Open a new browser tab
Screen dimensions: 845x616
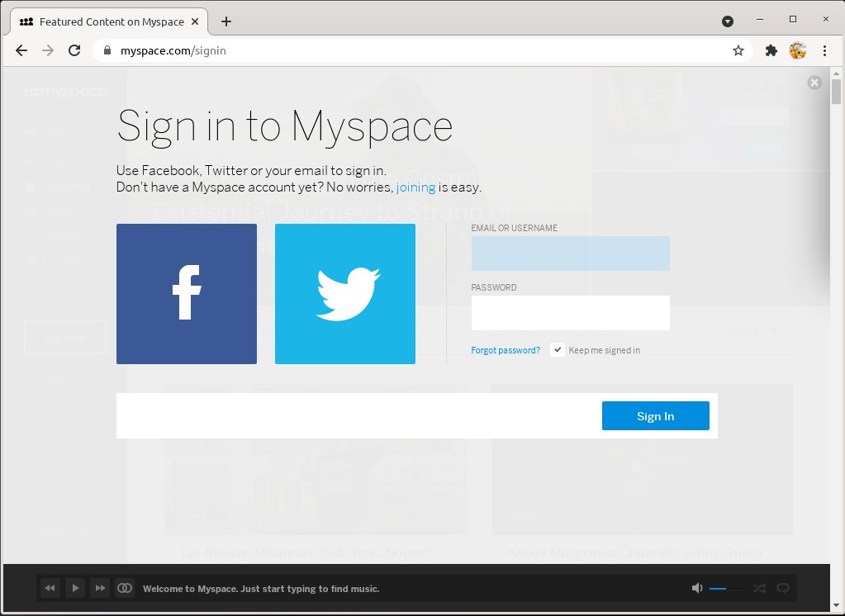[x=226, y=21]
